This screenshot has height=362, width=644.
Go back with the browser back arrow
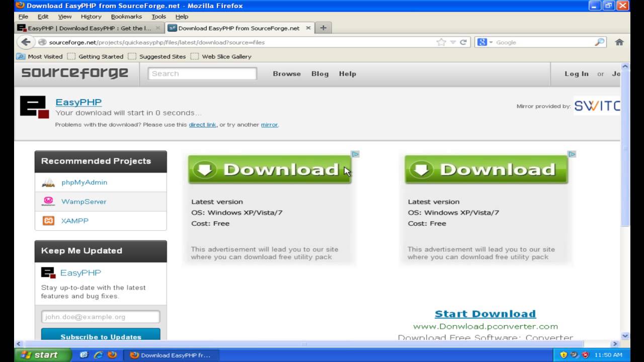(25, 42)
